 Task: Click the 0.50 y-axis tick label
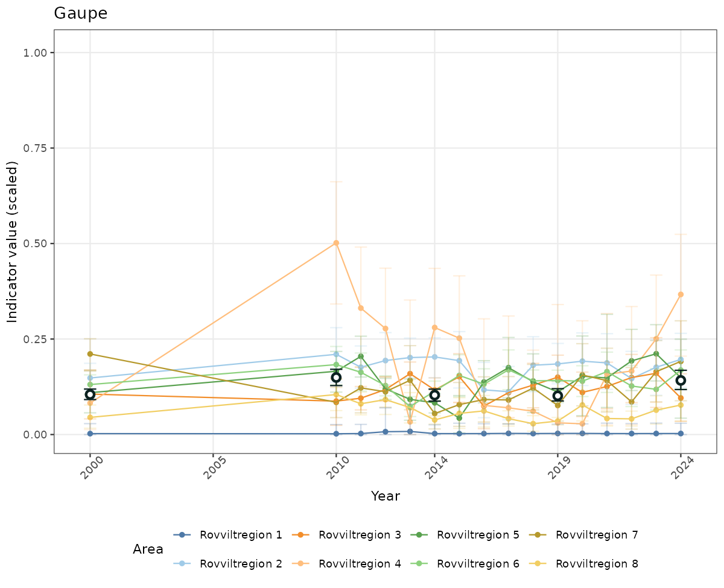(34, 244)
